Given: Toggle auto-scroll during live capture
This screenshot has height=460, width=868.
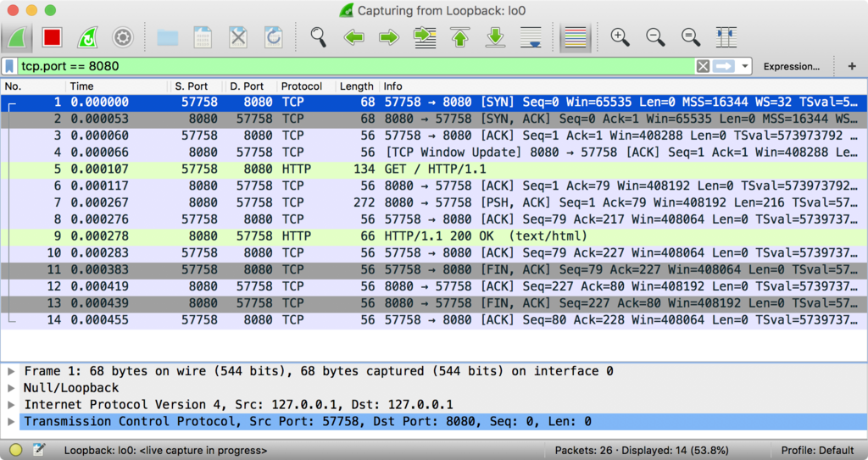Looking at the screenshot, I should point(531,37).
